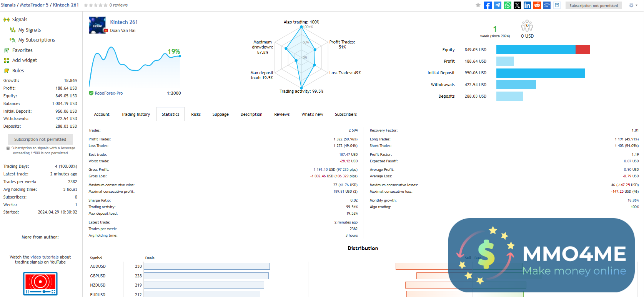
Task: Click the My Signals icon
Action: (x=13, y=30)
